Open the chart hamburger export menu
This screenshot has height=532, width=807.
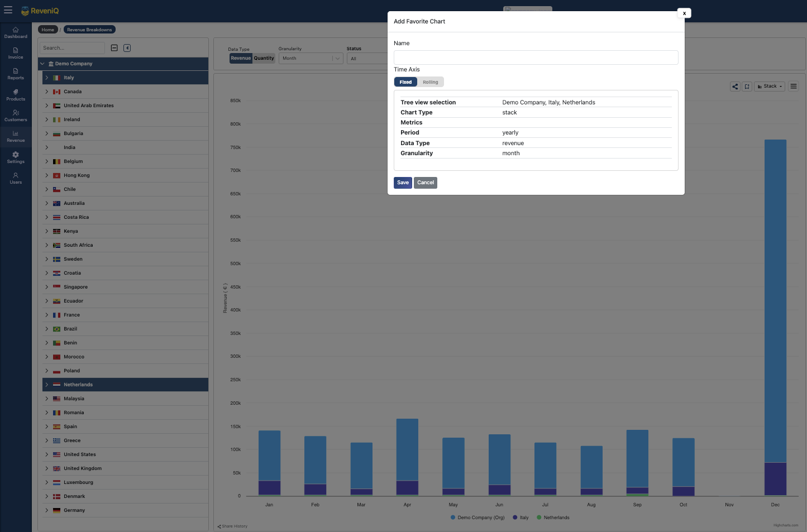794,87
